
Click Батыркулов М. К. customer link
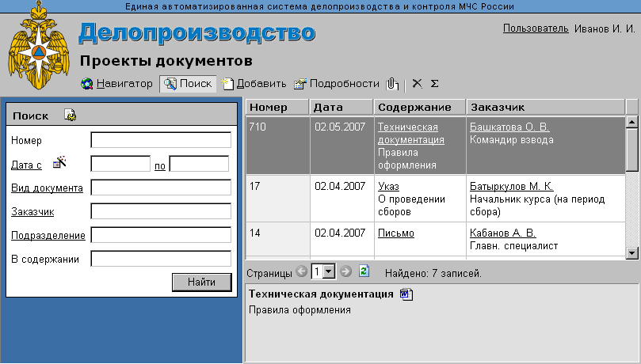(511, 187)
